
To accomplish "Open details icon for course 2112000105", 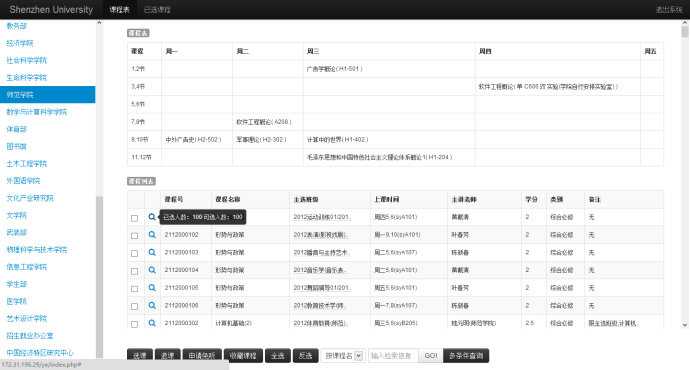I will [152, 287].
